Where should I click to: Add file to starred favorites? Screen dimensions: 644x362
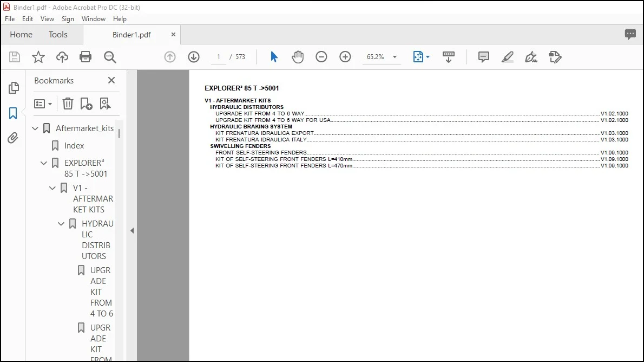38,57
